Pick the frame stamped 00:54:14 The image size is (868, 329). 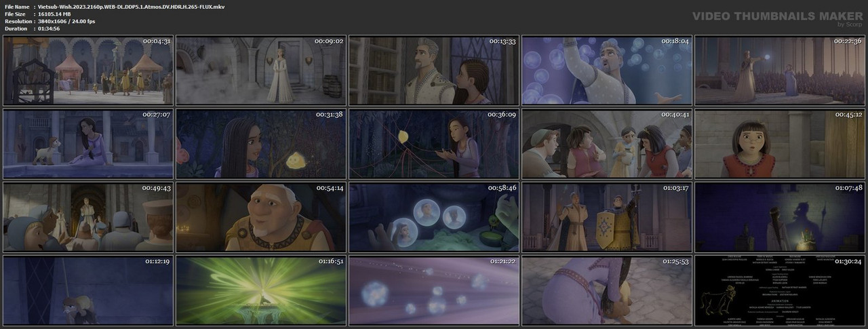click(260, 216)
